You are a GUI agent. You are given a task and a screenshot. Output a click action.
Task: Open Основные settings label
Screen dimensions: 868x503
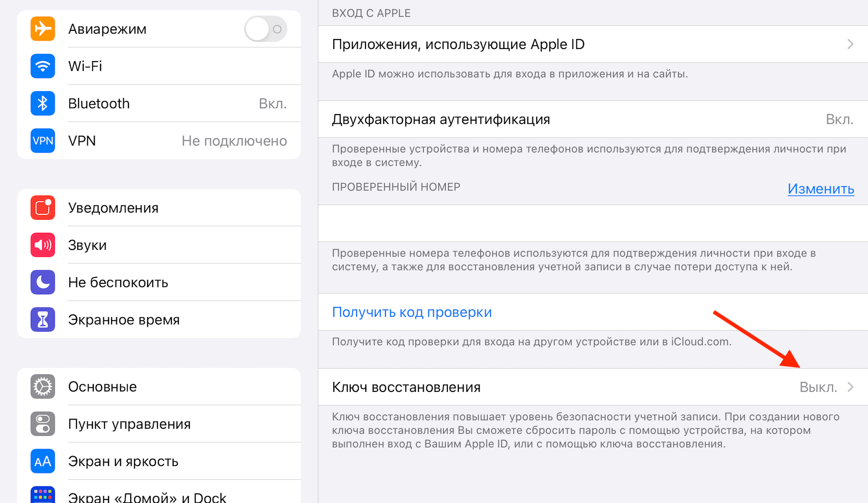coord(102,387)
